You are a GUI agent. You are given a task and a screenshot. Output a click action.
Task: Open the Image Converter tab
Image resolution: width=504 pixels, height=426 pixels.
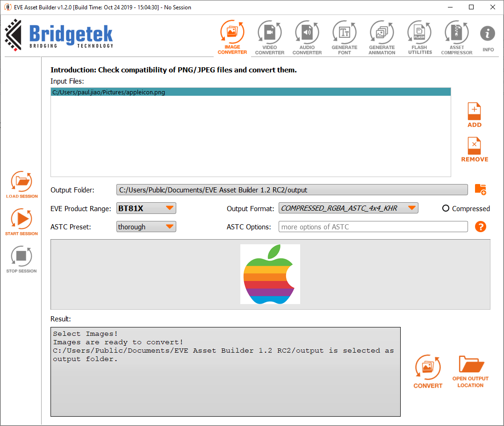click(232, 37)
